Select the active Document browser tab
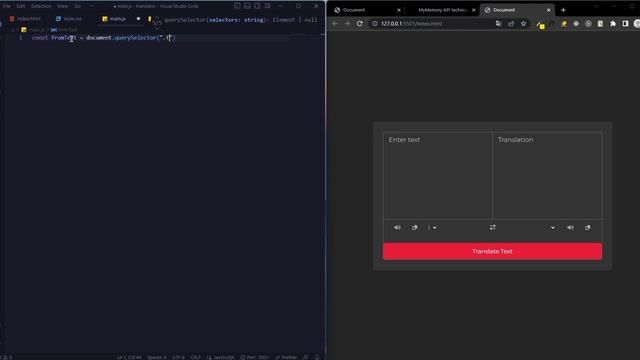Viewport: 640px width, 360px height. click(516, 10)
